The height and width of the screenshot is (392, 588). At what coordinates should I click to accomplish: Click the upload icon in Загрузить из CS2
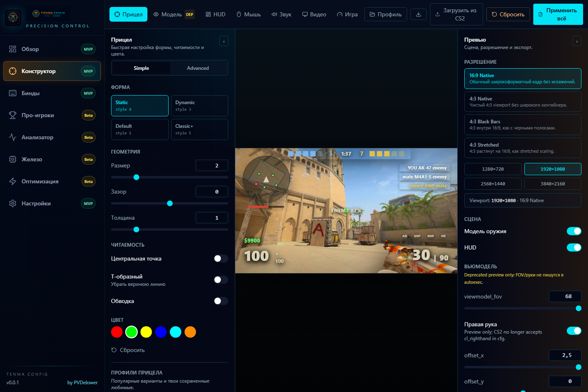[x=438, y=14]
